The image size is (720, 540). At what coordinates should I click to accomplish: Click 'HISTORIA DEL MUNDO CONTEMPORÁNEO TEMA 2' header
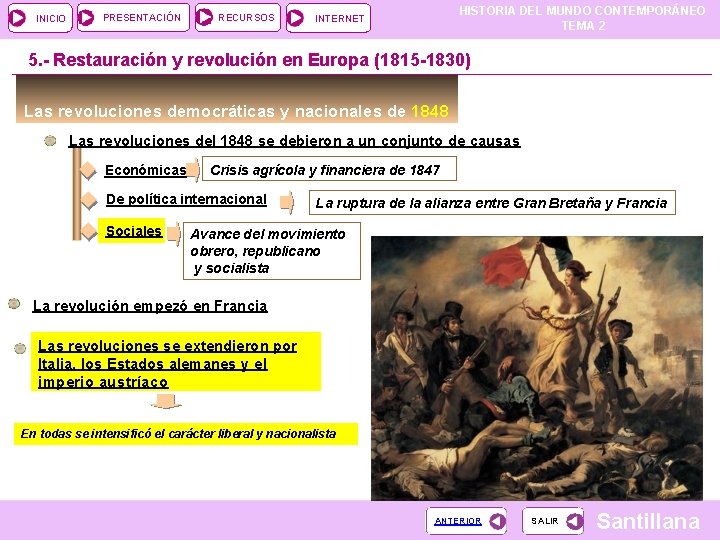point(582,18)
